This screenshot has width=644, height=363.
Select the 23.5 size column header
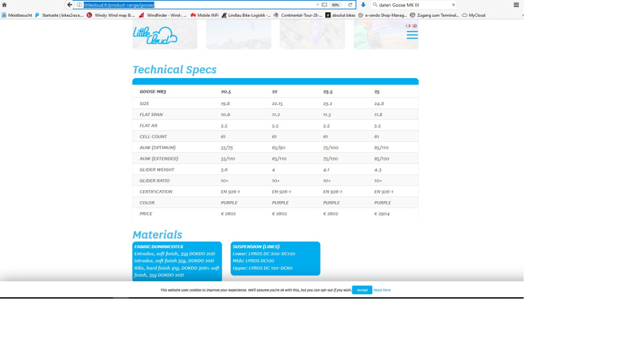328,92
